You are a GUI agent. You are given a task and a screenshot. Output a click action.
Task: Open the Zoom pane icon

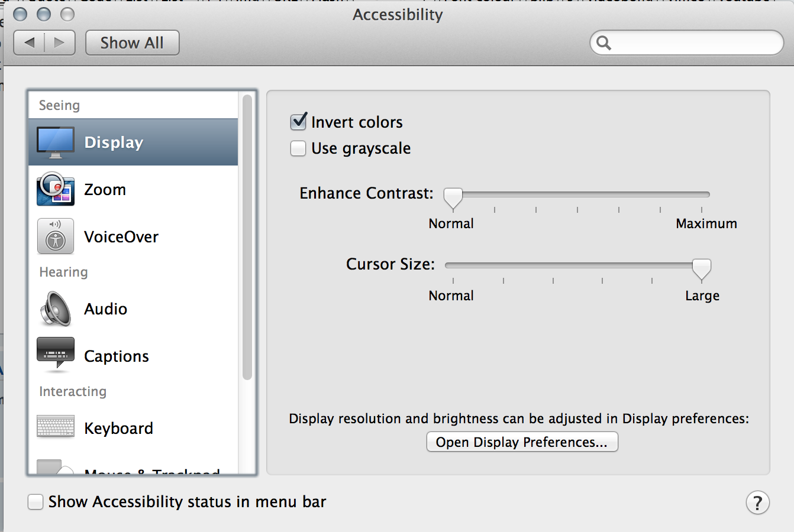coord(56,189)
